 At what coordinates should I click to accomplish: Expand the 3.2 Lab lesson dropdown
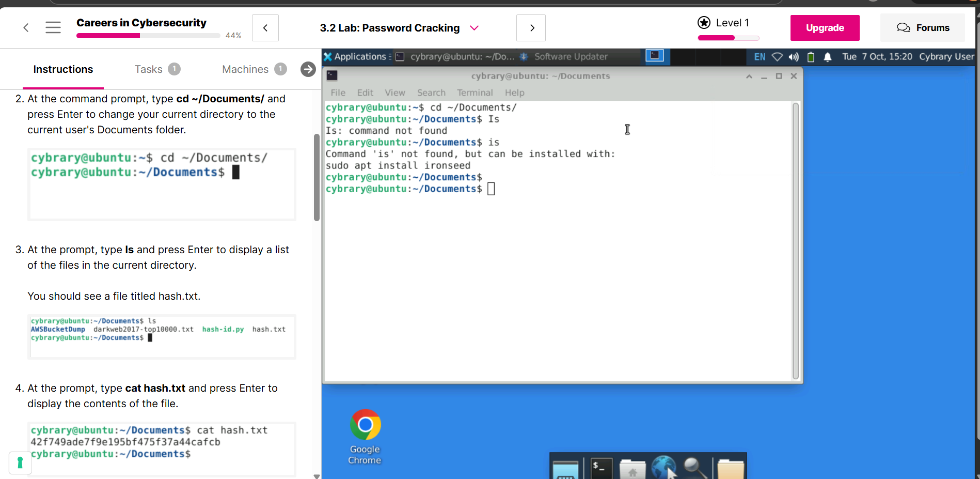point(474,28)
